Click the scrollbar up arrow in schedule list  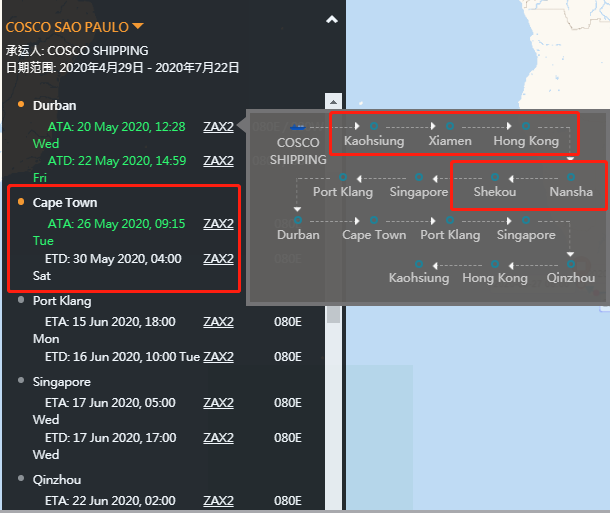click(x=333, y=102)
